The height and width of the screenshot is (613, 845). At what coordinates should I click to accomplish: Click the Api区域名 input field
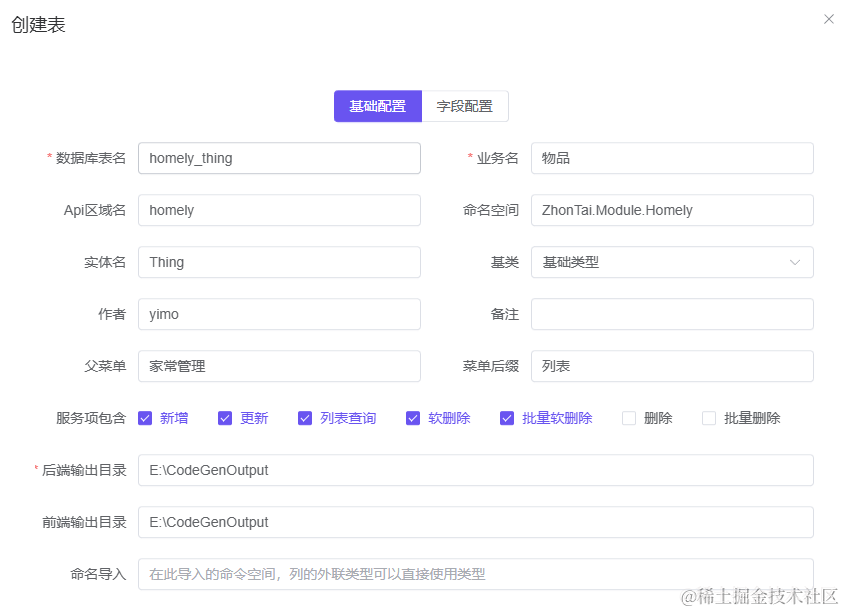[x=279, y=210]
